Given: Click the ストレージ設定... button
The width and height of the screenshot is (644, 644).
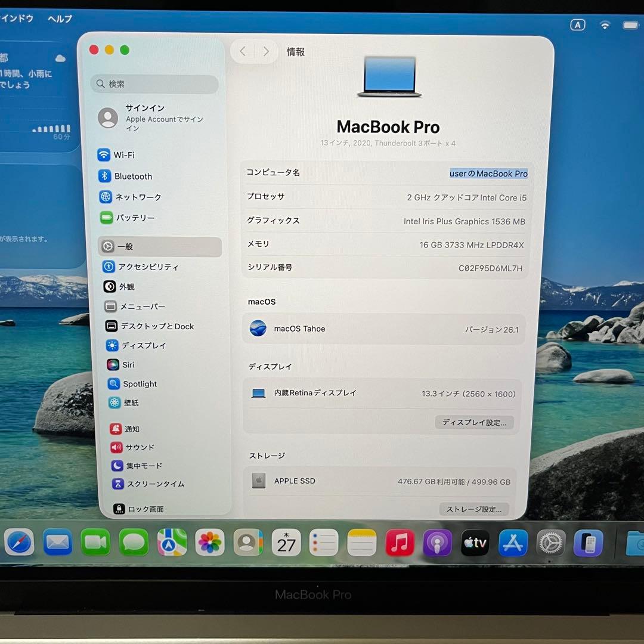Looking at the screenshot, I should pyautogui.click(x=474, y=509).
